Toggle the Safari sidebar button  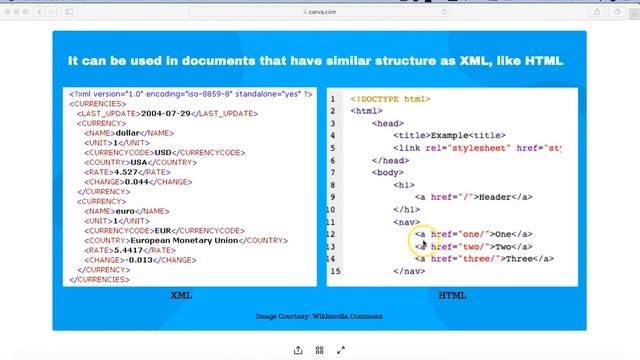69,12
